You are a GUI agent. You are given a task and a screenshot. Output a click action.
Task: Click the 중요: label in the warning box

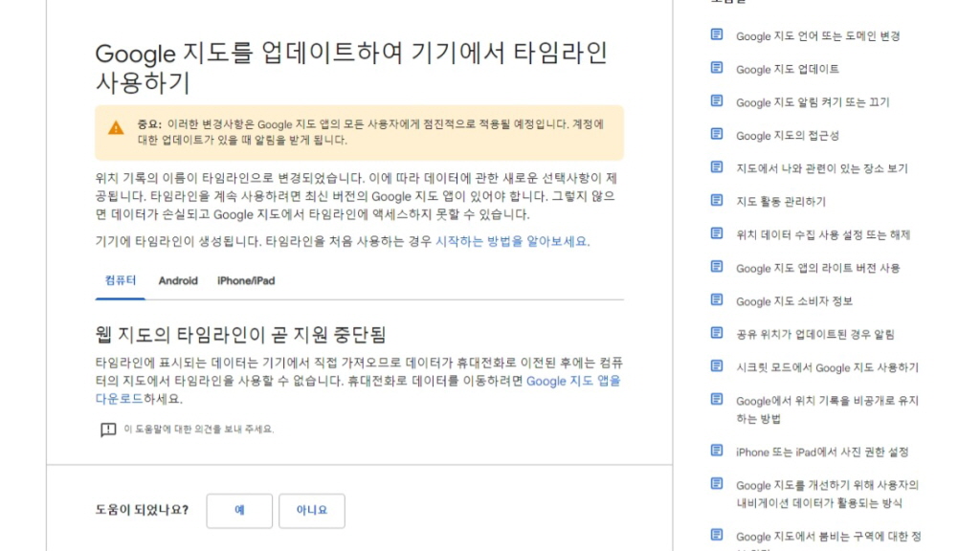[x=149, y=124]
